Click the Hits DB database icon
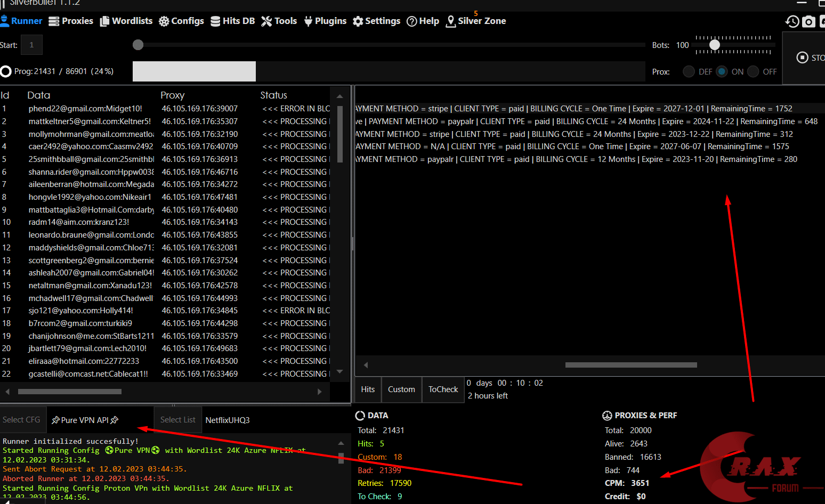 (215, 21)
